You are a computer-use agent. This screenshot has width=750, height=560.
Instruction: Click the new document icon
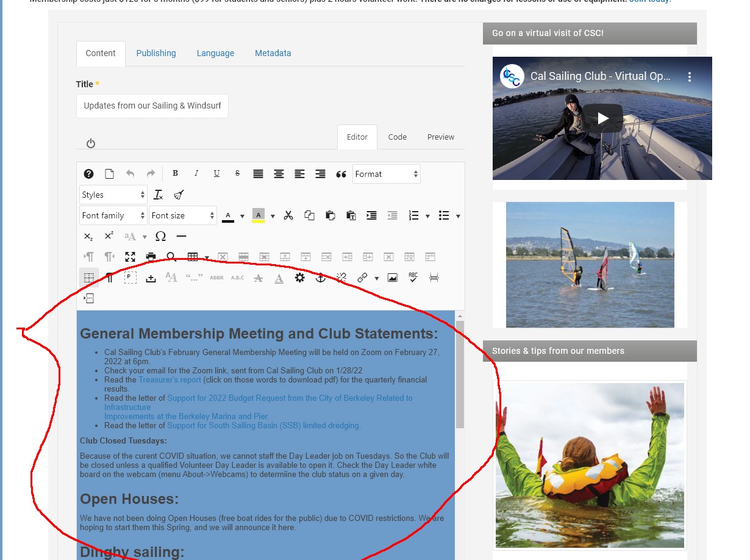[109, 174]
